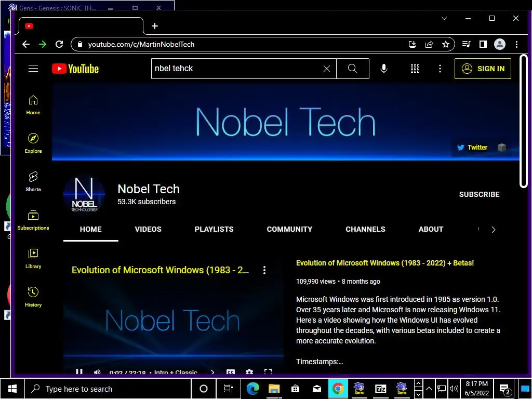Open Cortana from the taskbar
The width and height of the screenshot is (532, 399).
204,389
